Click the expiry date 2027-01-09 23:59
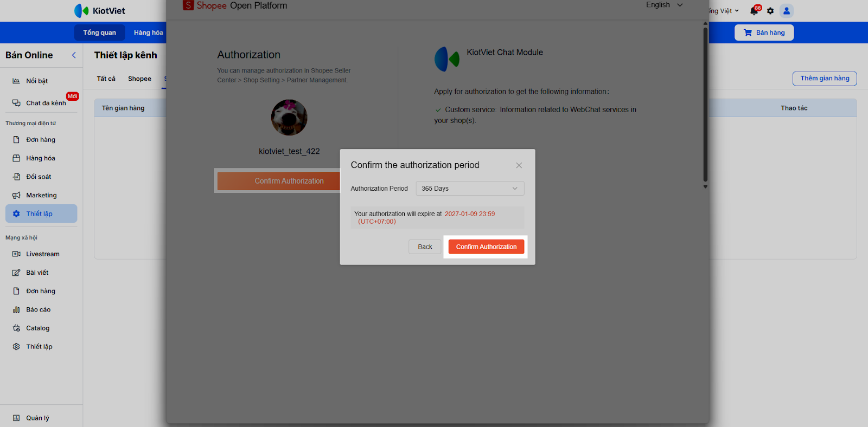 [x=470, y=214]
